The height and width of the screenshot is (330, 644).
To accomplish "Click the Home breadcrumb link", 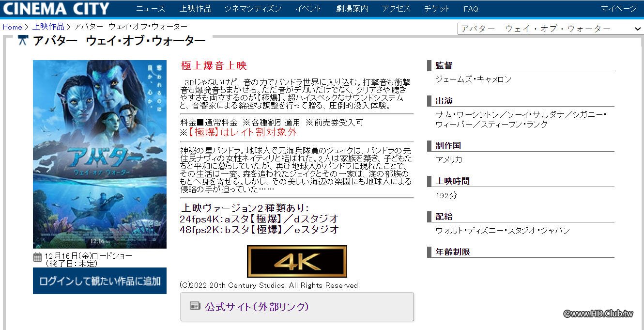I will [x=13, y=27].
